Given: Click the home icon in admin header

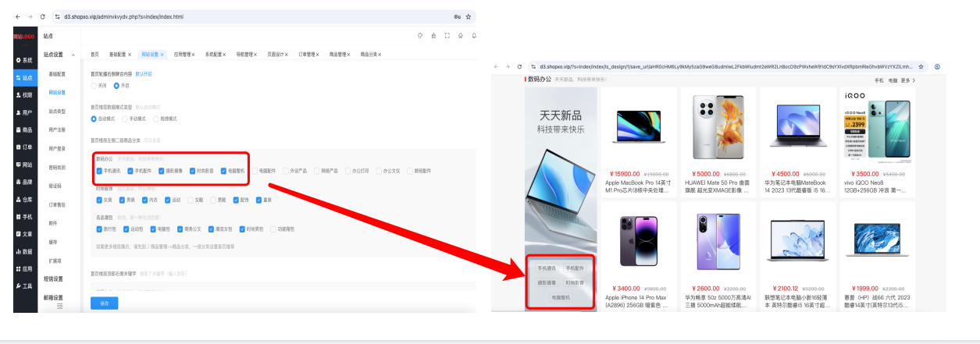Looking at the screenshot, I should (461, 35).
